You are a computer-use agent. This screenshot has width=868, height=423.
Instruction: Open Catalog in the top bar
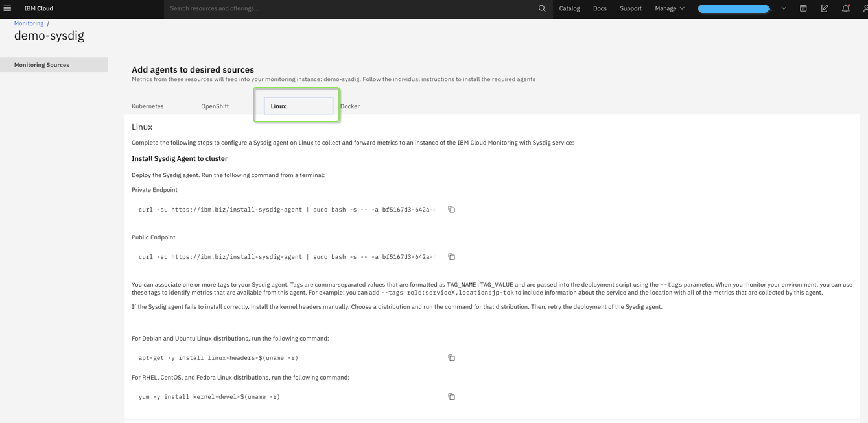pyautogui.click(x=570, y=8)
